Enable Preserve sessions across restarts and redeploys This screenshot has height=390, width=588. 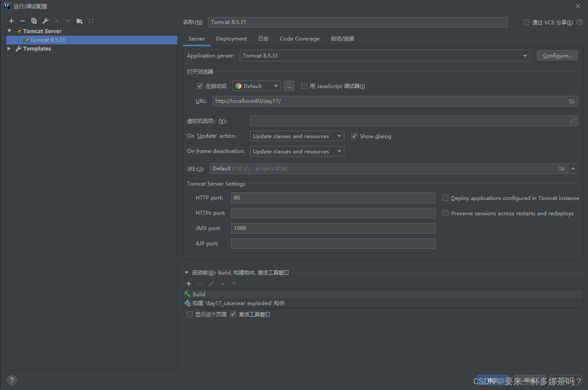point(445,213)
